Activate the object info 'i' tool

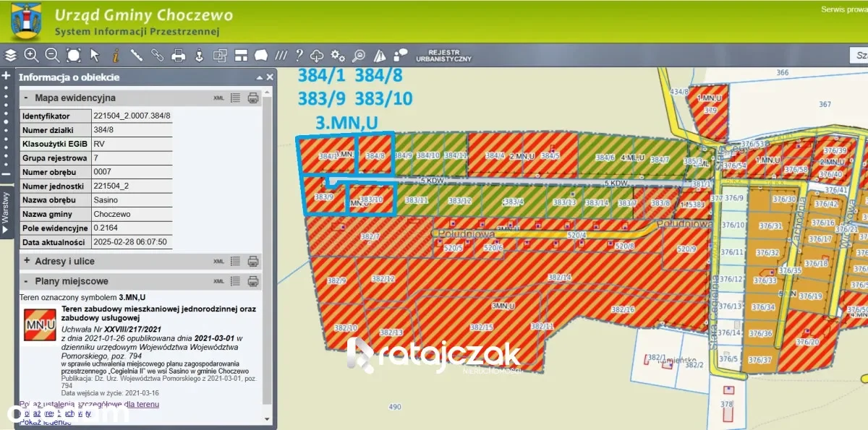point(115,55)
